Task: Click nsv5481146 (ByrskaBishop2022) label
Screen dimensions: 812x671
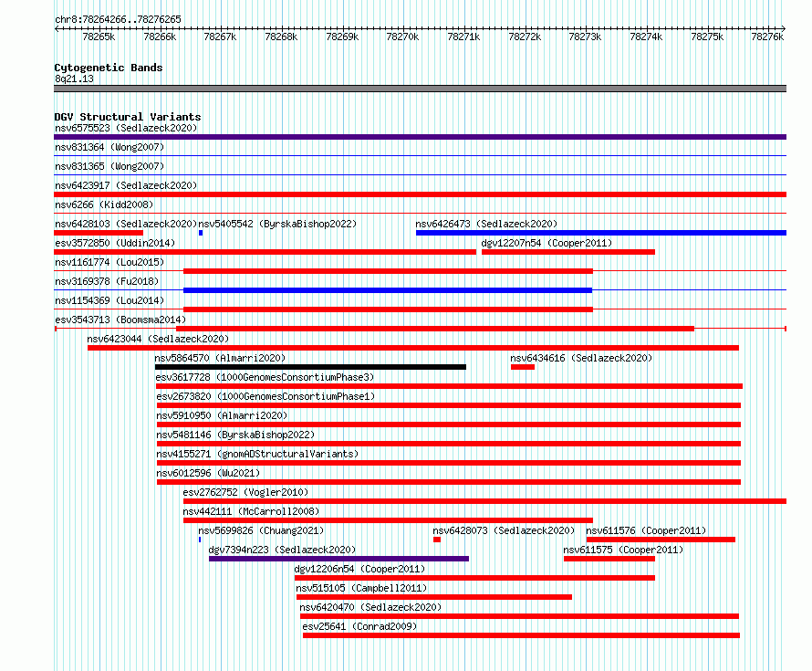Action: click(235, 435)
